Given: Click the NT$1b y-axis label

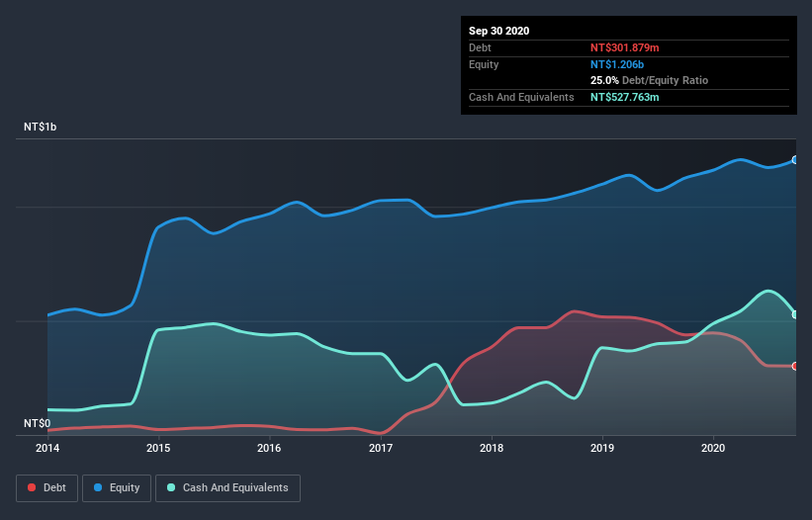Looking at the screenshot, I should (x=40, y=127).
